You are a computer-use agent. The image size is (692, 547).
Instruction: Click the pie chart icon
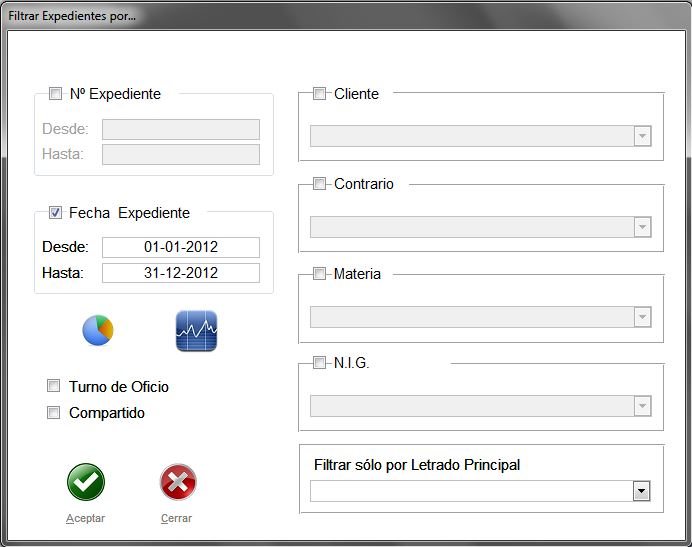point(98,330)
